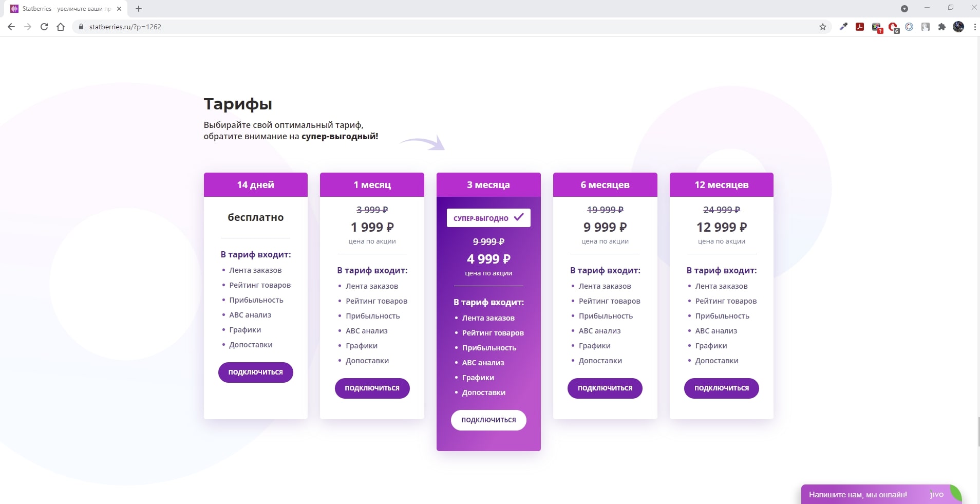980x504 pixels.
Task: Open the Extensions puzzle menu
Action: (942, 27)
